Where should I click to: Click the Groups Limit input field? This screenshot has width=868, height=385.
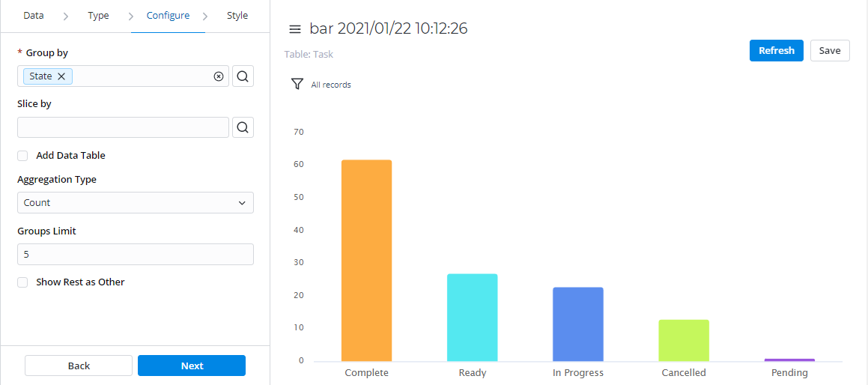tap(135, 255)
